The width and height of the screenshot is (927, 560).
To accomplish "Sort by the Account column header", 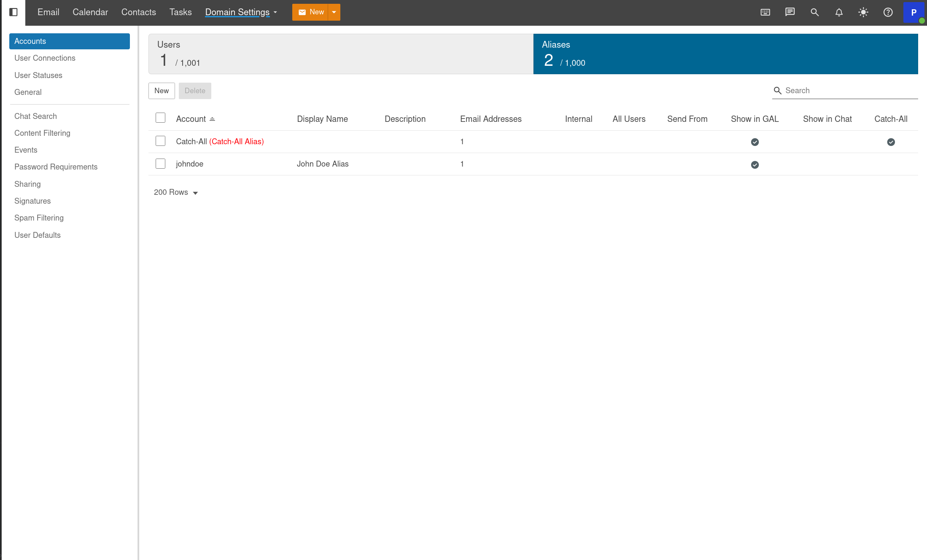I will tap(191, 119).
